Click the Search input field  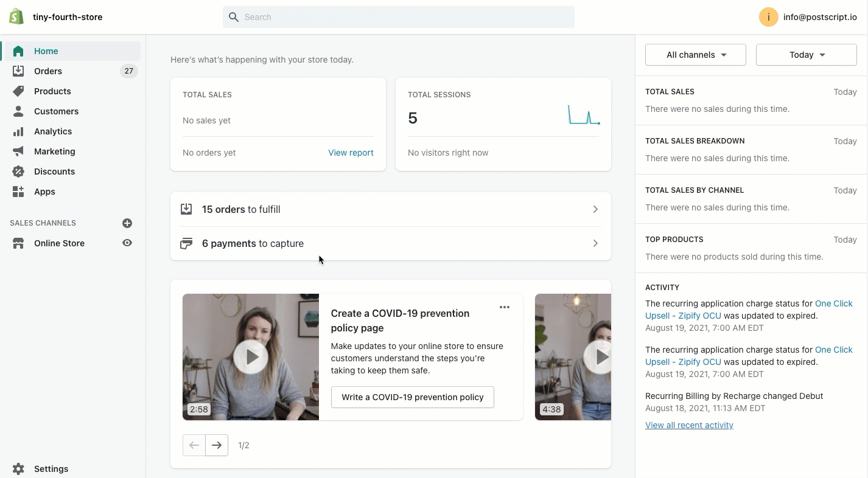coord(399,17)
